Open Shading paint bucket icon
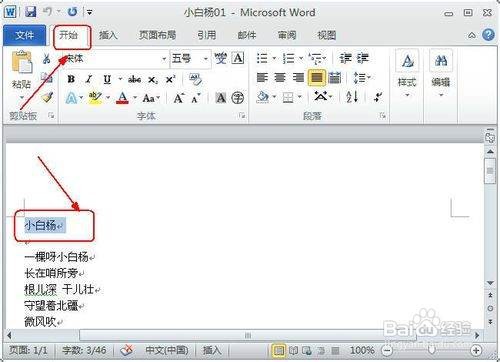 coord(263,97)
